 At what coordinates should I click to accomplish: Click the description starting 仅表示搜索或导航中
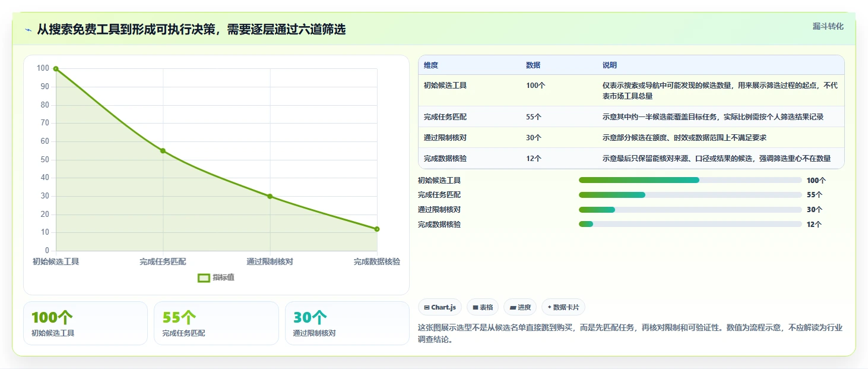720,90
